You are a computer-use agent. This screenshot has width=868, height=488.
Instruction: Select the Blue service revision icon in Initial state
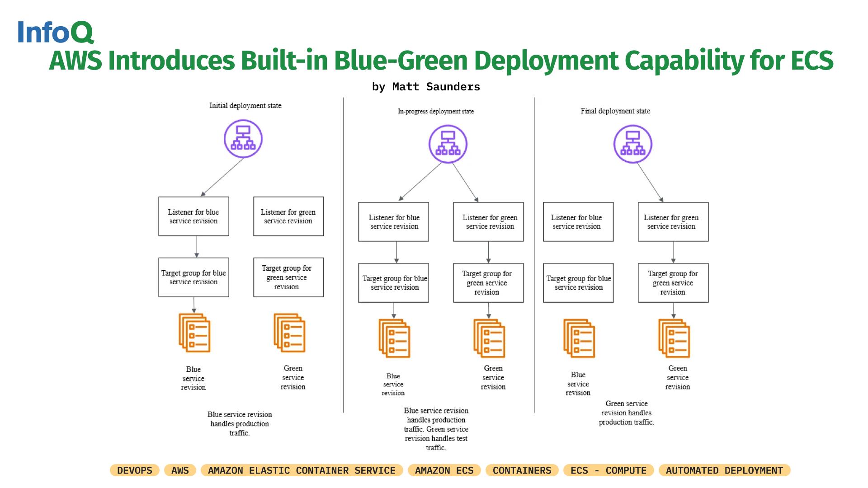[x=195, y=333]
